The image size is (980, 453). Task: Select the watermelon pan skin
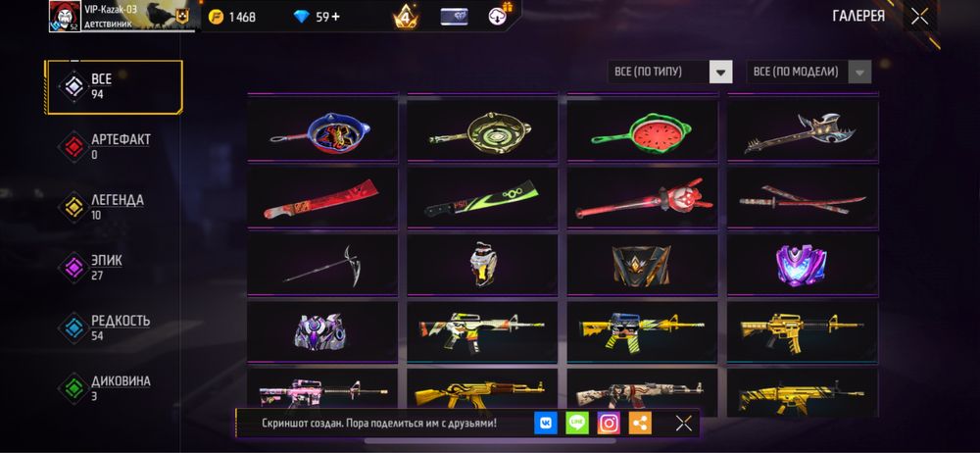click(643, 130)
